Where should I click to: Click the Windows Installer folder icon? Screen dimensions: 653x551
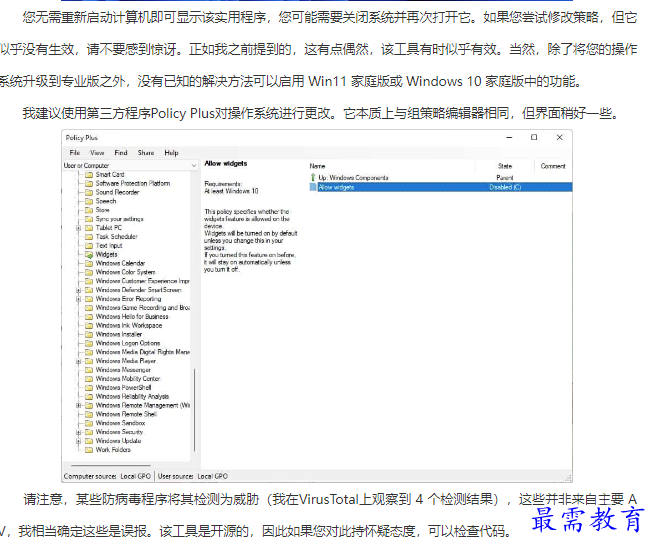89,334
